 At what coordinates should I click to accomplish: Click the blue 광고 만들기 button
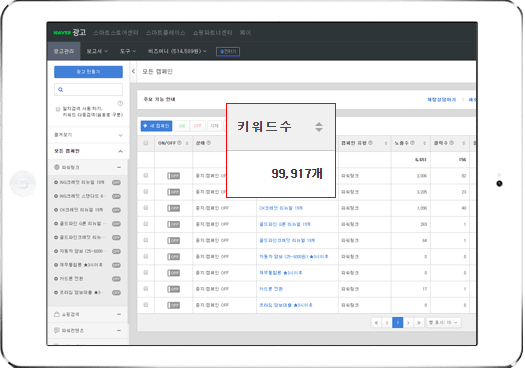click(88, 72)
